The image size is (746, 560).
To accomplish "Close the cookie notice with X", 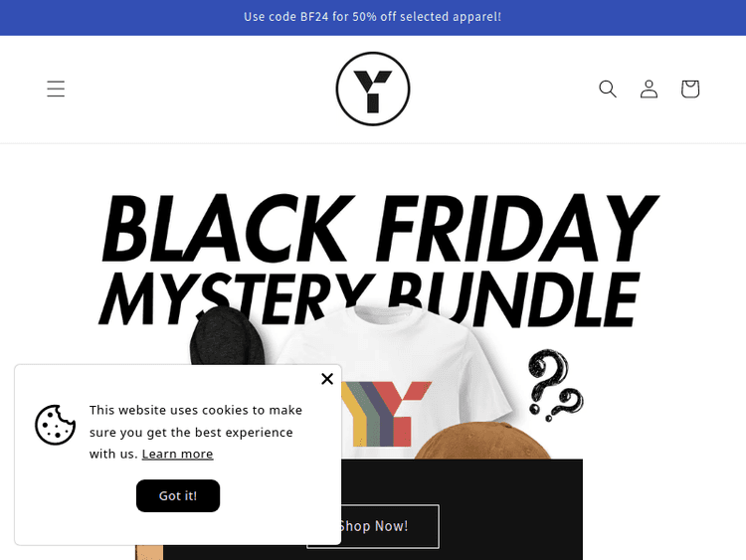I will click(327, 379).
